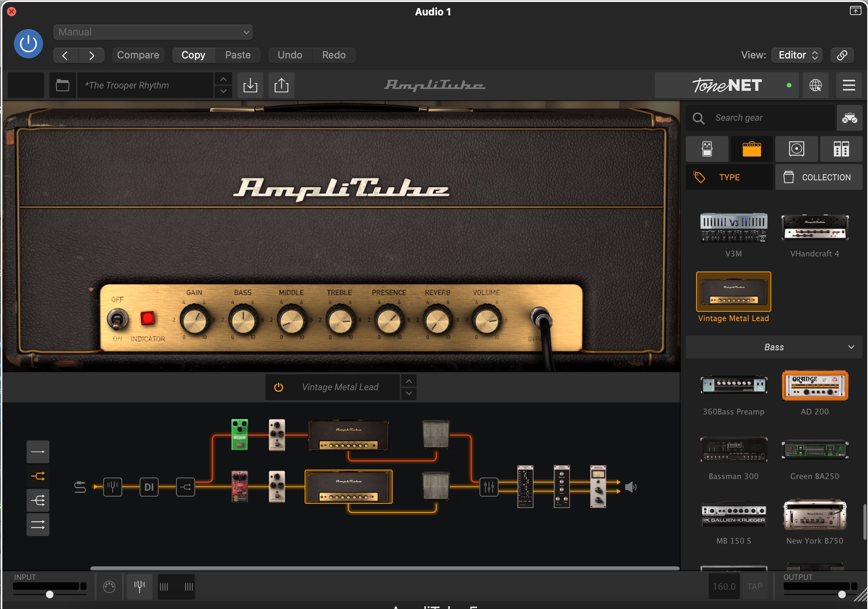Click the Custom Shop cart icon

click(850, 118)
